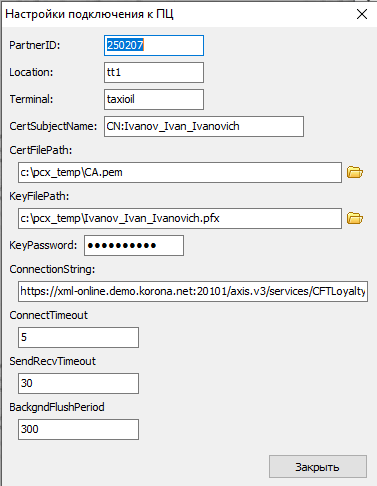Image resolution: width=377 pixels, height=486 pixels.
Task: Select the Terminal field with taxioil
Action: pos(154,99)
